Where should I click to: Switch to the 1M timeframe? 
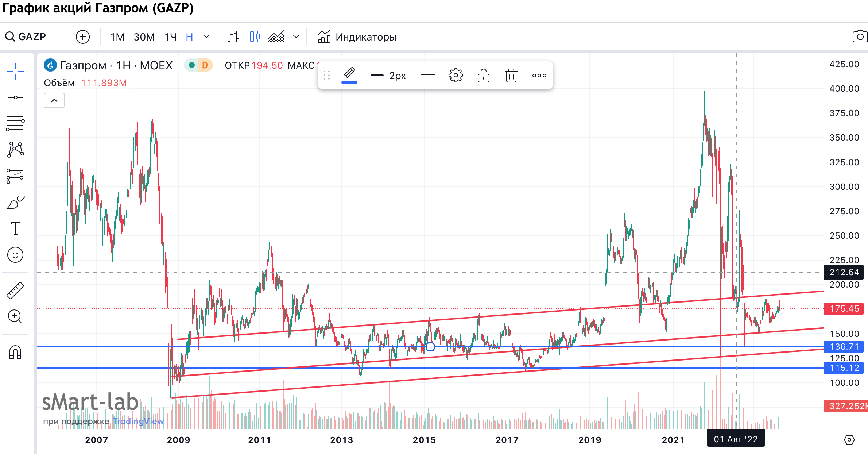(117, 37)
